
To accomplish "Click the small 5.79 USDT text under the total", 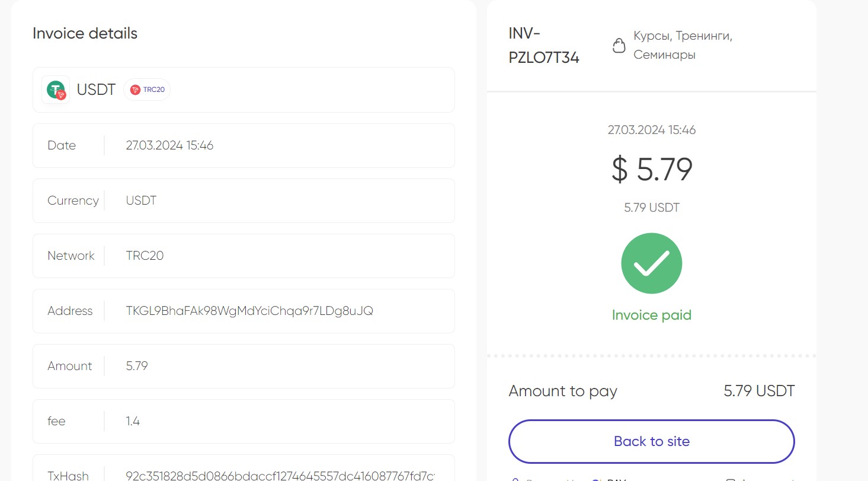I will tap(652, 208).
